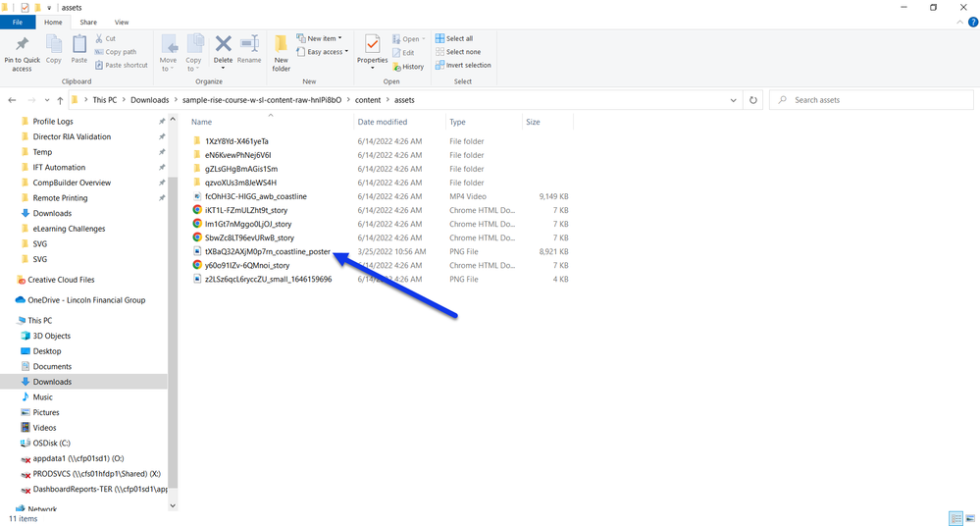980x526 pixels.
Task: Open recent locations dropdown arrow
Action: point(47,100)
